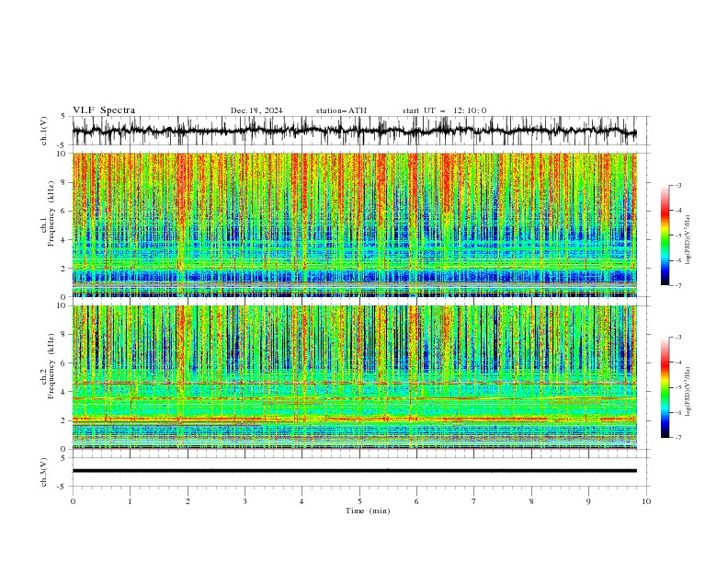
Task: Click inside the ch.2 spectrogram panel
Action: (354, 377)
